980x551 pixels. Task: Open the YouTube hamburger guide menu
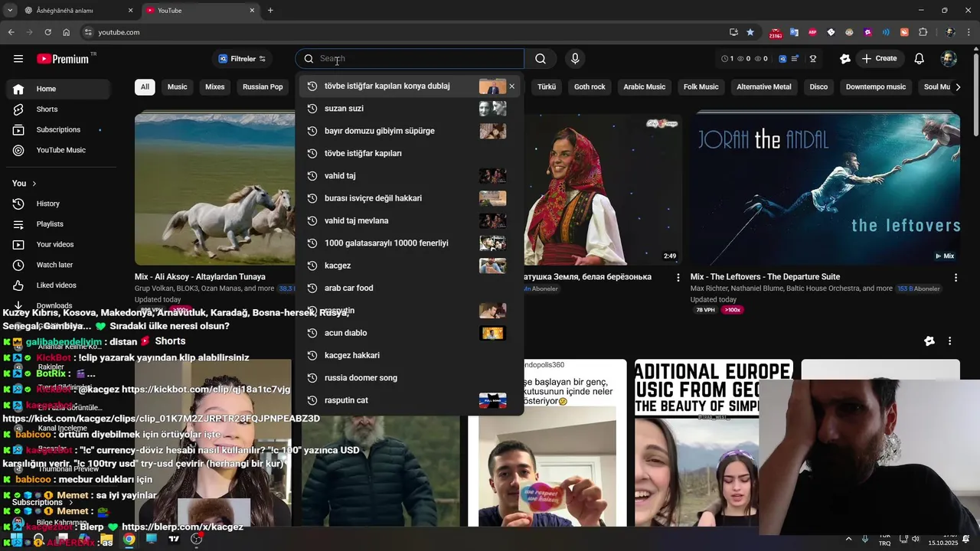pos(18,59)
